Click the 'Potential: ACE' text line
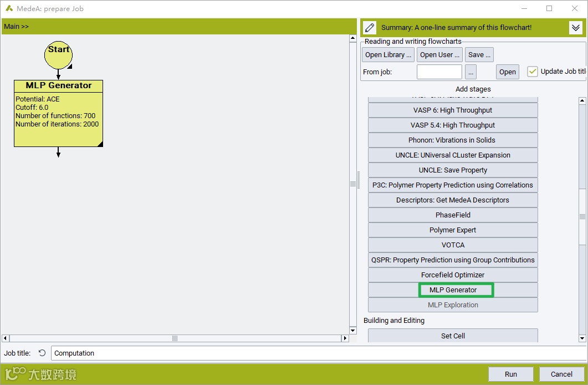This screenshot has width=588, height=385. 38,99
